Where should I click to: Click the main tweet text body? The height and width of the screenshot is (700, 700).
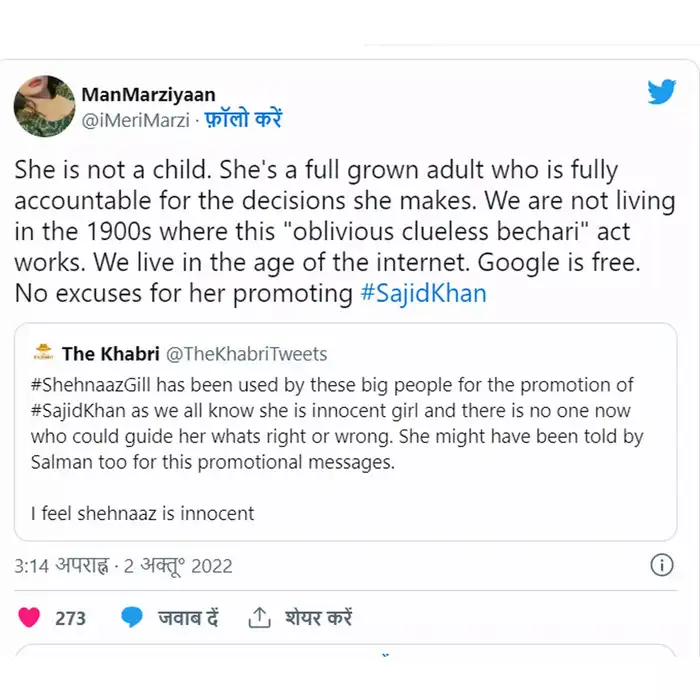coord(345,232)
